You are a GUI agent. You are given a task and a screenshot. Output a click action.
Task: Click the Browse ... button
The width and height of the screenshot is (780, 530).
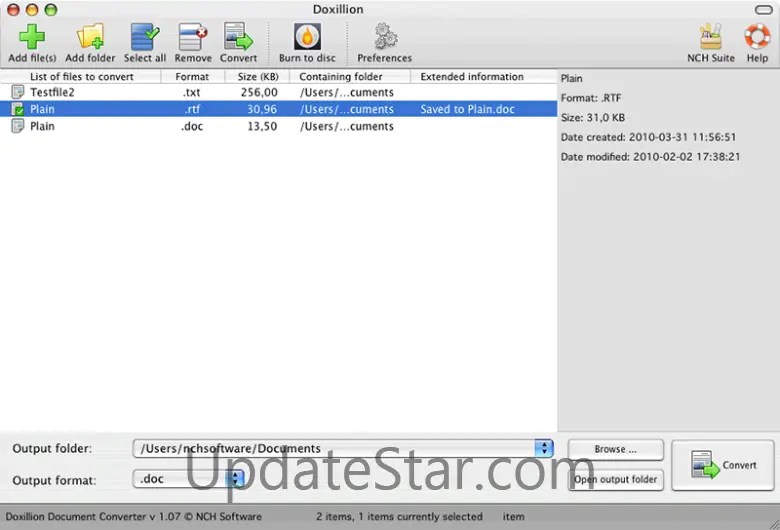(x=615, y=449)
